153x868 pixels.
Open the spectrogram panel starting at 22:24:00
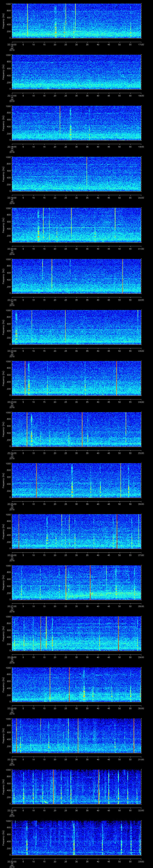pos(77,429)
